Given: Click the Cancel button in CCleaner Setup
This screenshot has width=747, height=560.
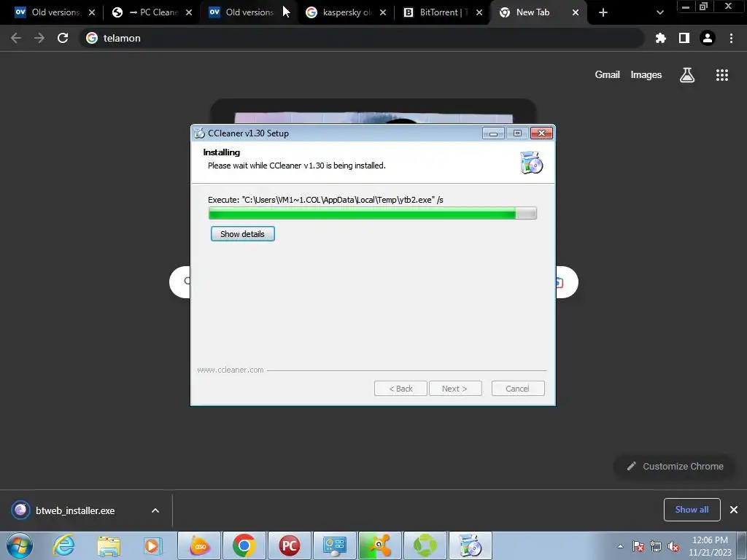Looking at the screenshot, I should (x=518, y=389).
